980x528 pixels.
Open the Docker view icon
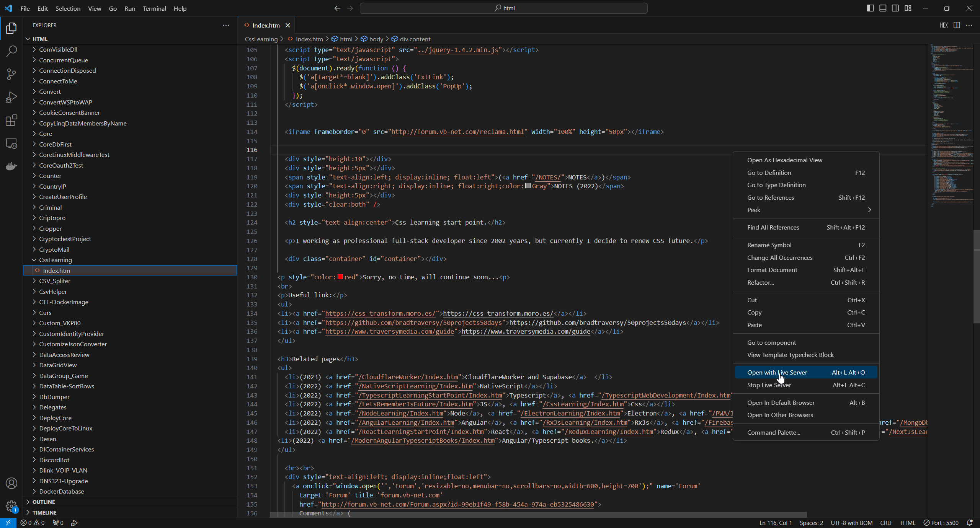click(x=11, y=166)
